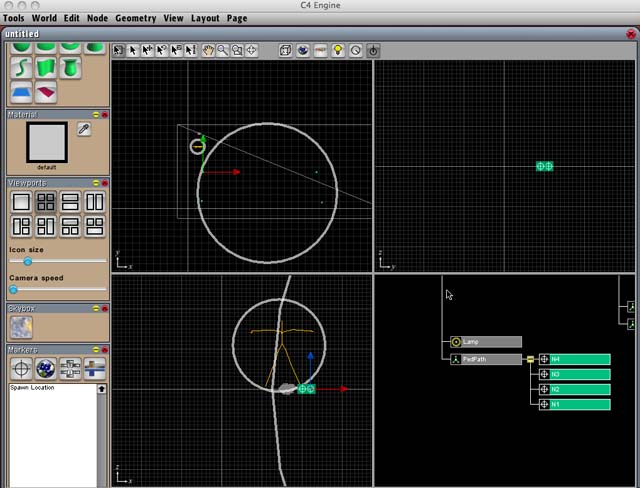Collapse the Viewports panel with yellow button
Viewport: 640px width, 488px height.
95,183
